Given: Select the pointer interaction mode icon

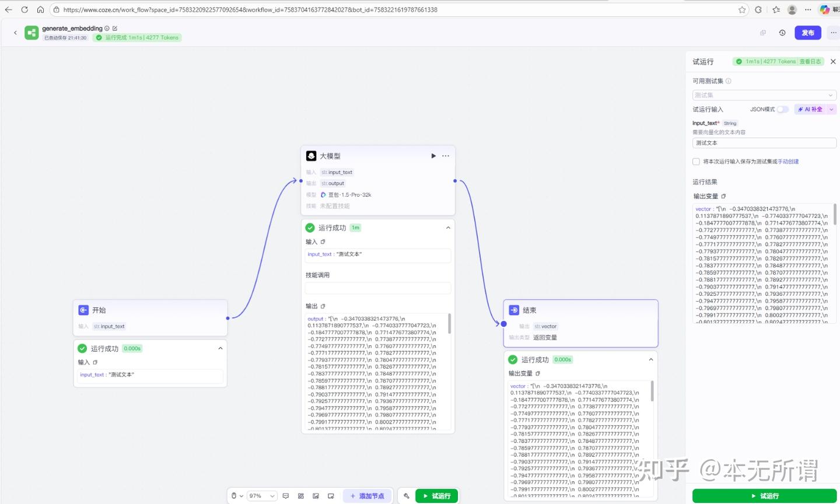Looking at the screenshot, I should (x=234, y=495).
